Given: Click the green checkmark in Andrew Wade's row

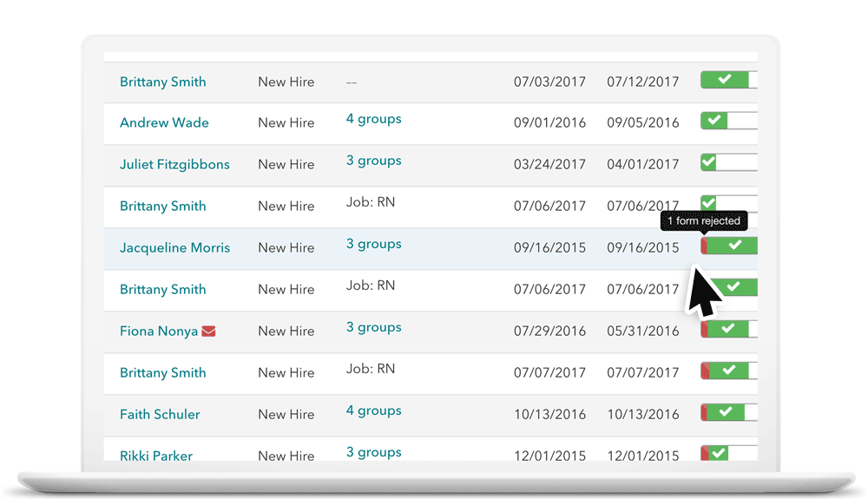Looking at the screenshot, I should coord(714,120).
